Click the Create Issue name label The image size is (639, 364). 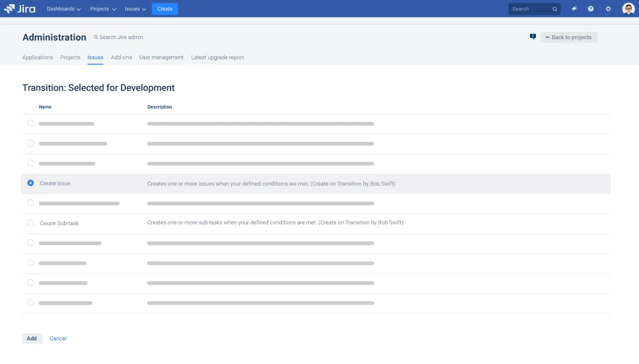(x=55, y=184)
